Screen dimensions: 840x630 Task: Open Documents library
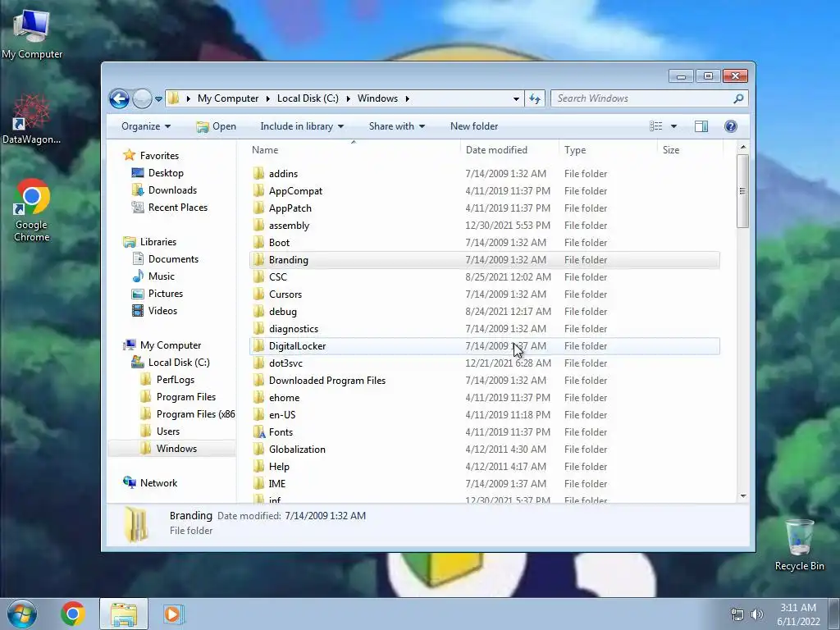pyautogui.click(x=173, y=259)
